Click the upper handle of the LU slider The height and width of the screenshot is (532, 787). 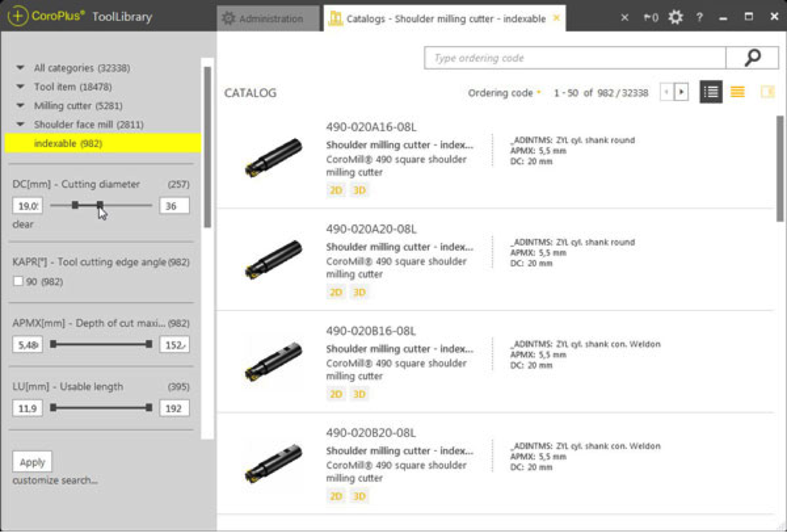point(149,408)
